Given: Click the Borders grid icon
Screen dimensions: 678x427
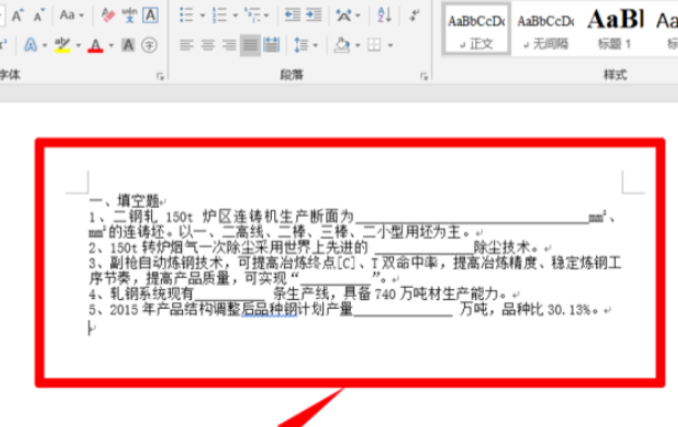Looking at the screenshot, I should click(x=374, y=45).
